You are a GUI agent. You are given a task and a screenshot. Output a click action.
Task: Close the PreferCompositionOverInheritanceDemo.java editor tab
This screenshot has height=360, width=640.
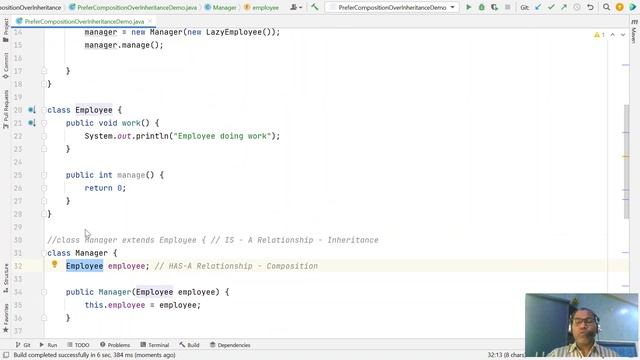[x=150, y=21]
